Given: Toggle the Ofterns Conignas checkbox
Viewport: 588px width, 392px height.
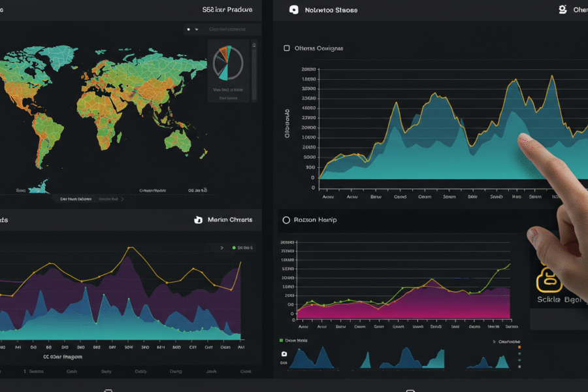Looking at the screenshot, I should (x=287, y=48).
